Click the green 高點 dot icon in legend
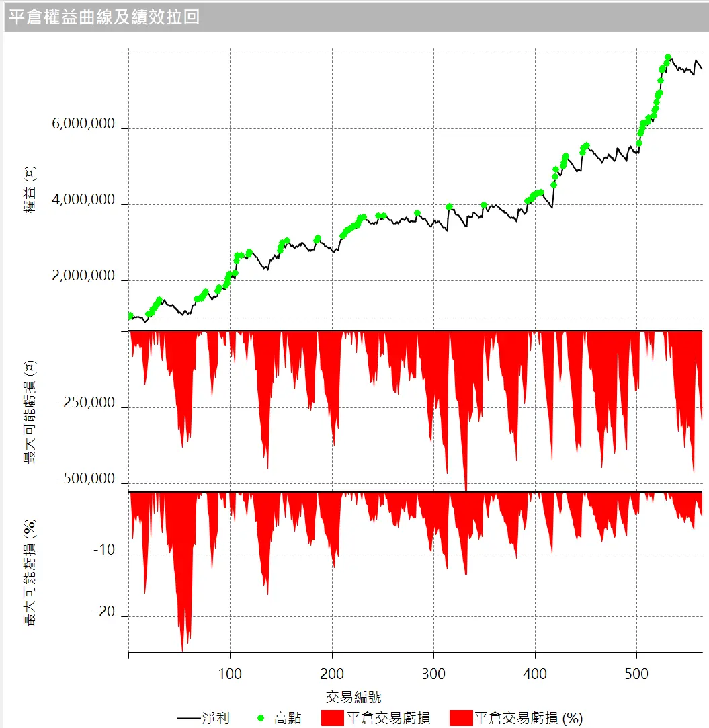The width and height of the screenshot is (709, 728). point(260,719)
